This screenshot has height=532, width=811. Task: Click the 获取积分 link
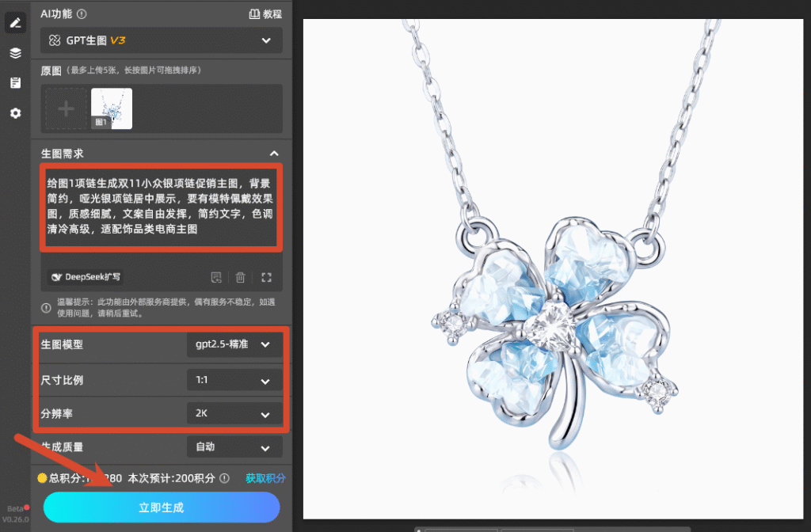pos(265,478)
